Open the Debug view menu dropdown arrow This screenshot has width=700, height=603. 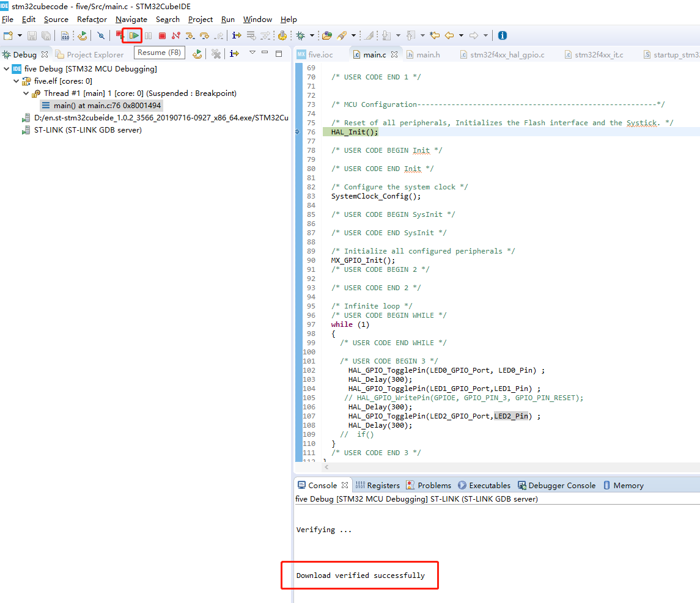point(252,54)
